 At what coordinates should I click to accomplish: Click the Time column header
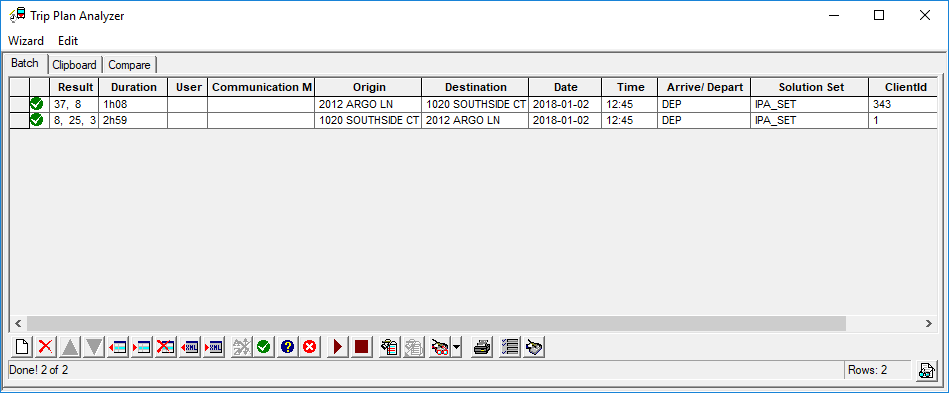click(629, 87)
